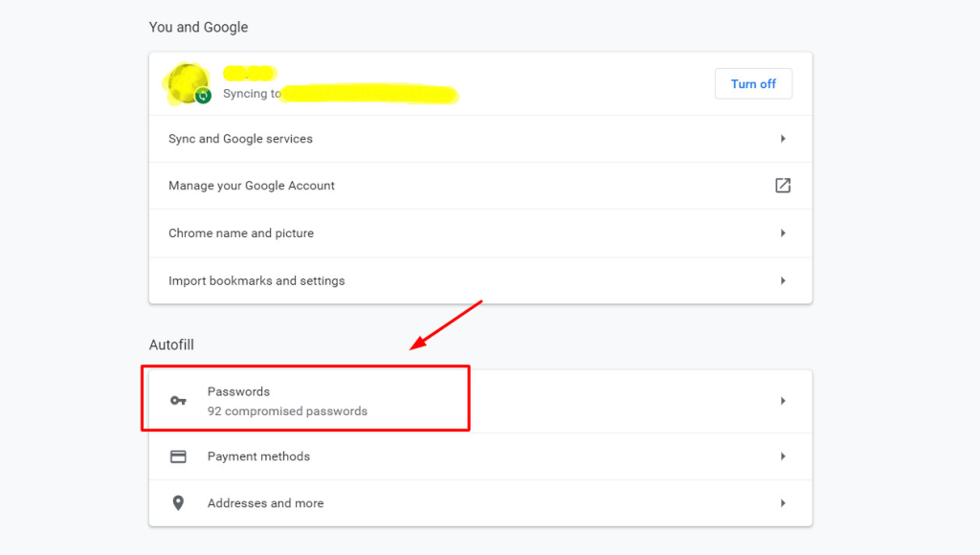The width and height of the screenshot is (980, 555).
Task: Open Manage your Google Account row
Action: [x=480, y=186]
